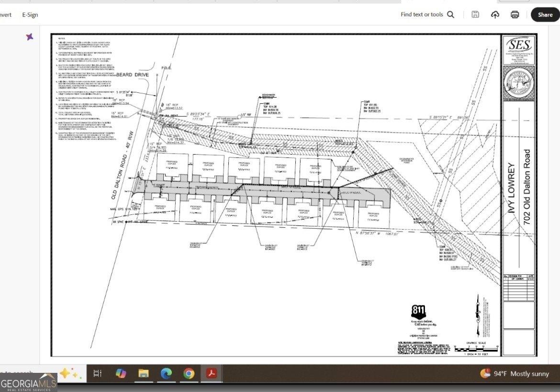This screenshot has width=560, height=392.
Task: Click the cloud upload icon
Action: point(495,15)
